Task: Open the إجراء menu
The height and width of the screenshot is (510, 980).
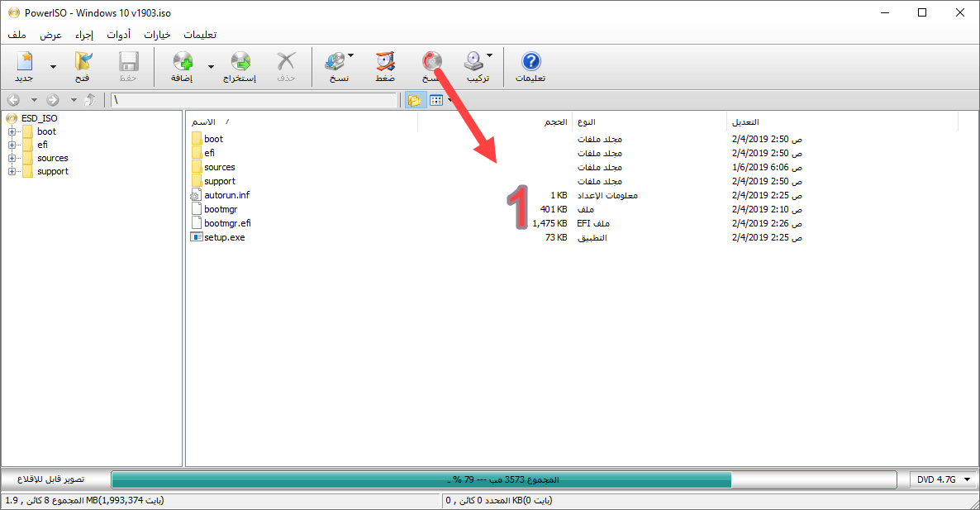Action: (x=83, y=35)
